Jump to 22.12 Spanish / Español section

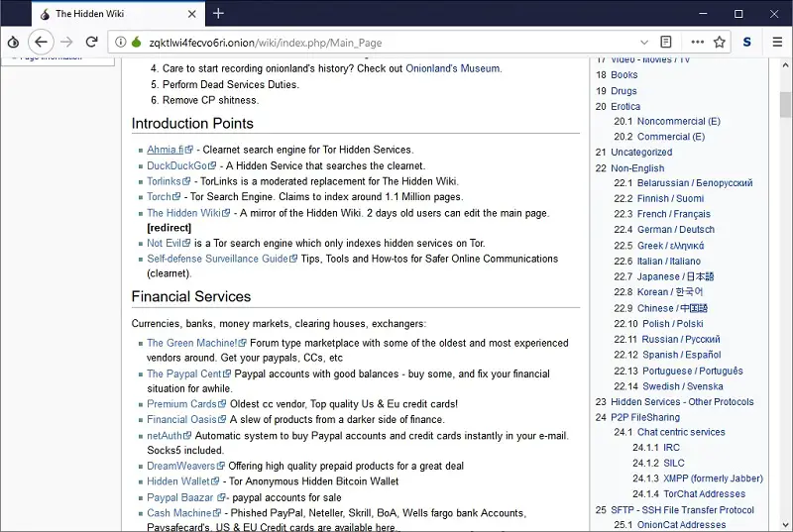click(x=667, y=355)
